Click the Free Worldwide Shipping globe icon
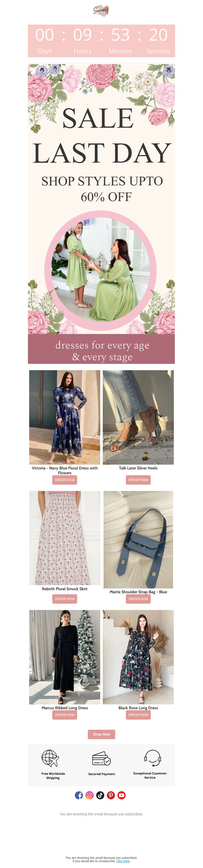203x868 pixels. tap(50, 759)
